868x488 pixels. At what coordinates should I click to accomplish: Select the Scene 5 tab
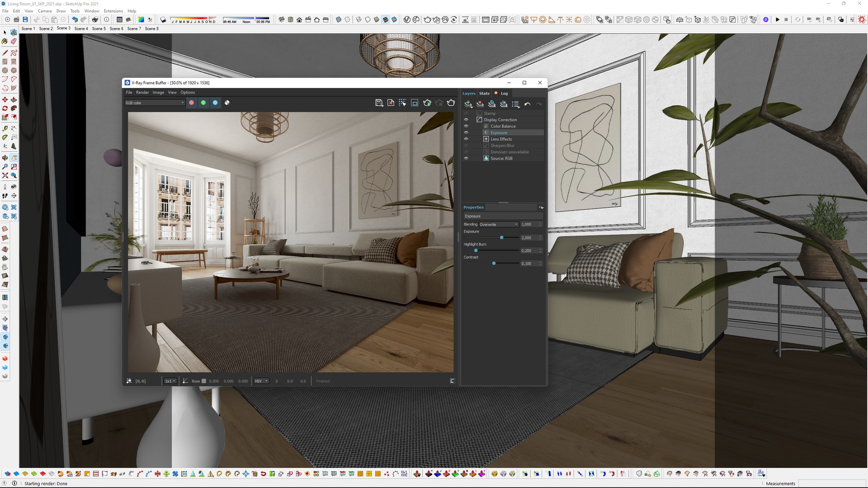(99, 28)
